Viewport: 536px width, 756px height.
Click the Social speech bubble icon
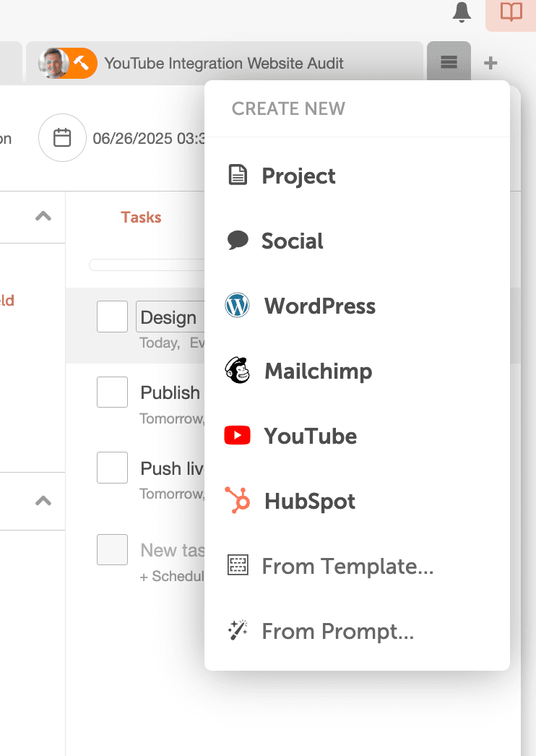238,240
